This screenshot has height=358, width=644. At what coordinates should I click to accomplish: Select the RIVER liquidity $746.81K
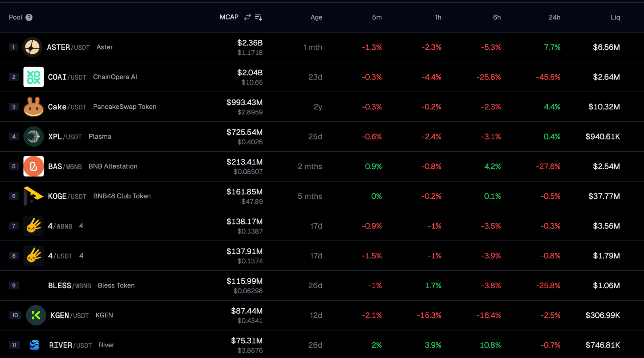pos(603,345)
